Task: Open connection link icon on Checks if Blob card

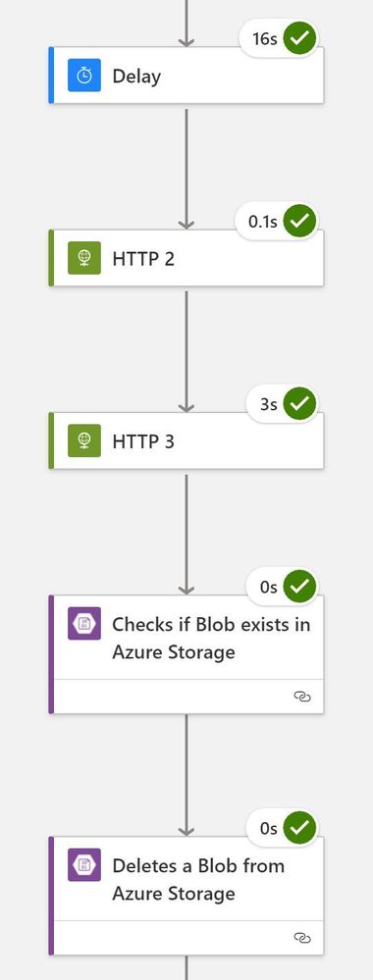Action: 302,696
